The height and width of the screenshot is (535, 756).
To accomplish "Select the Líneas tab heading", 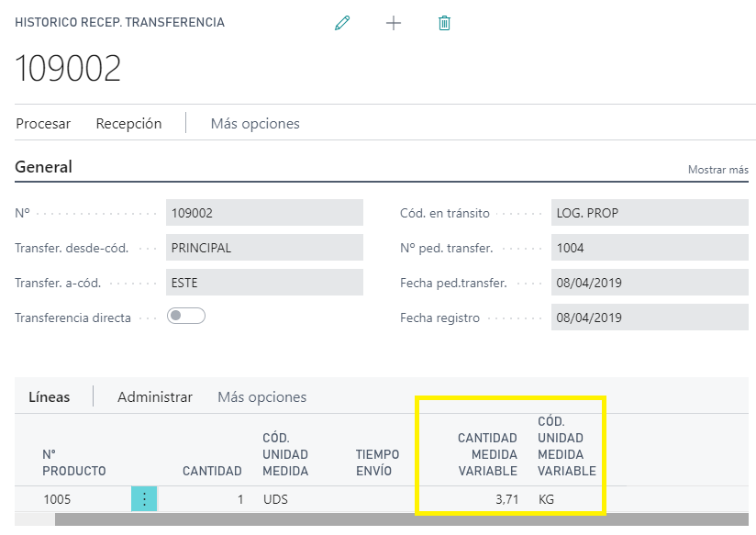I will point(50,397).
